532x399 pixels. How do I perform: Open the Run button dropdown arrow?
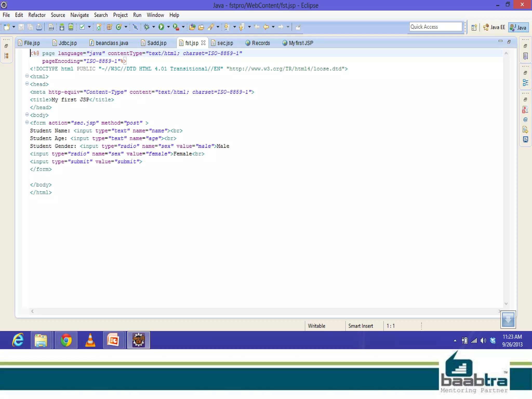click(x=168, y=27)
